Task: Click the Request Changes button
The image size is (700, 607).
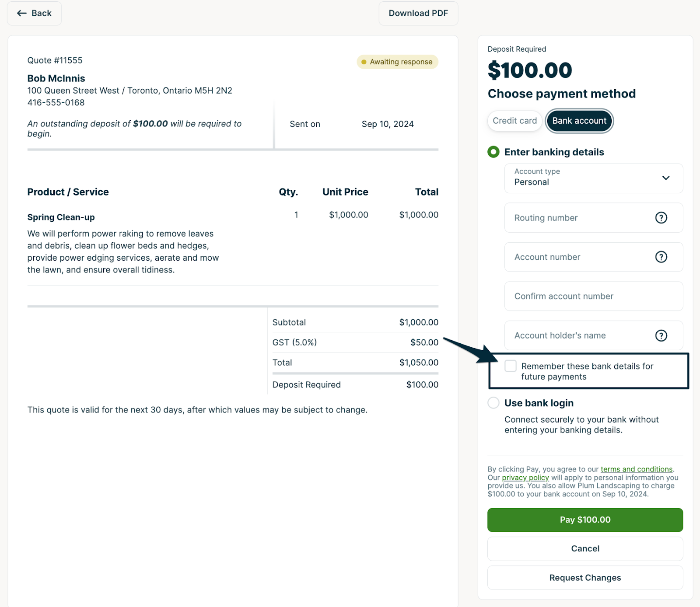Action: point(585,578)
